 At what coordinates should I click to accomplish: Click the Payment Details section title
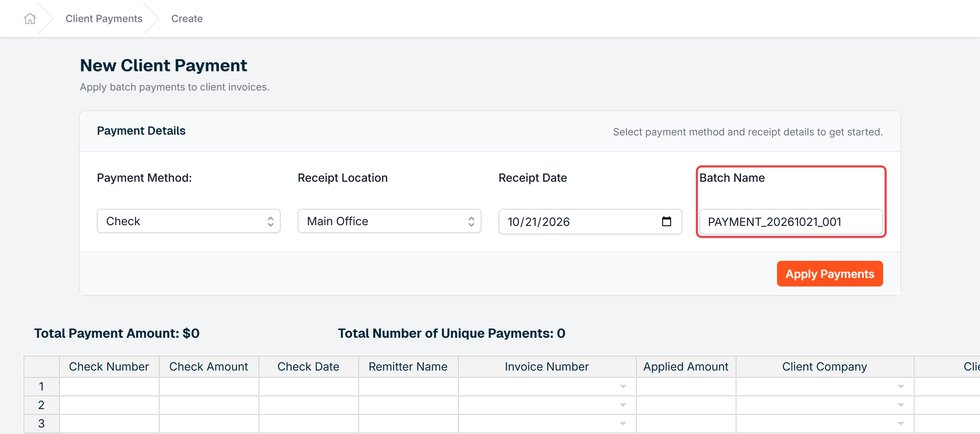pyautogui.click(x=141, y=130)
